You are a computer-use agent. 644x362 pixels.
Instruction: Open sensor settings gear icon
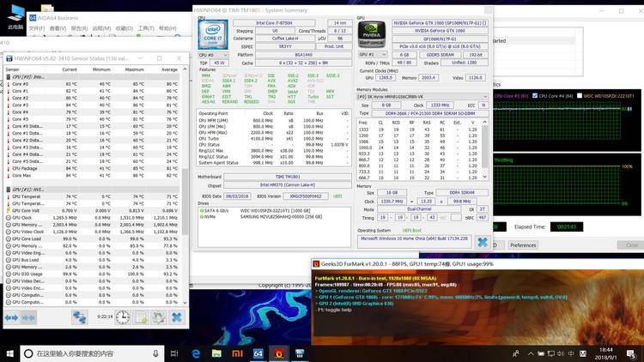click(x=158, y=317)
